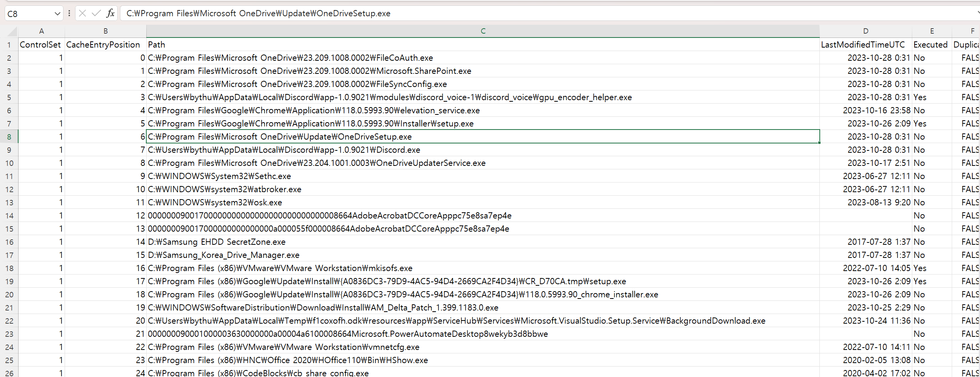Select column B header
This screenshot has width=980, height=377.
point(105,31)
